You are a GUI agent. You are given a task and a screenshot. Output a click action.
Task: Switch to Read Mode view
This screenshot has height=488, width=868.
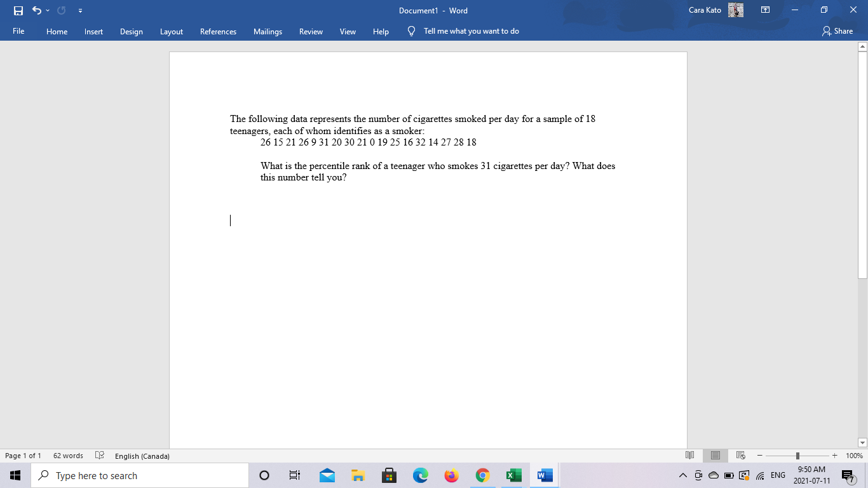tap(689, 456)
